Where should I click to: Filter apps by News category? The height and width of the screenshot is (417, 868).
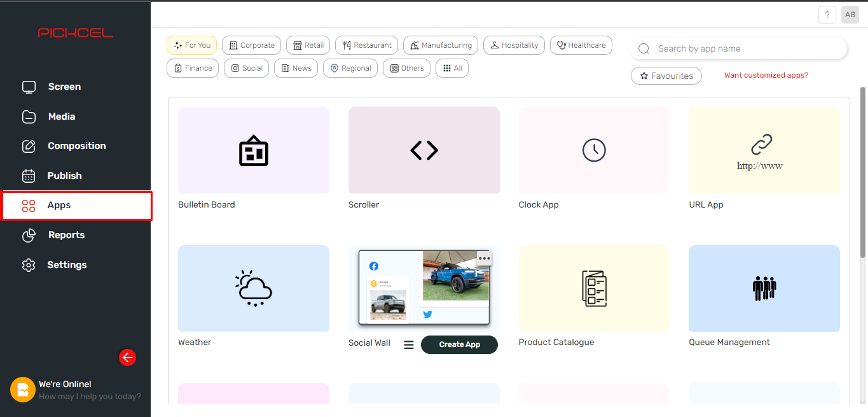(296, 68)
